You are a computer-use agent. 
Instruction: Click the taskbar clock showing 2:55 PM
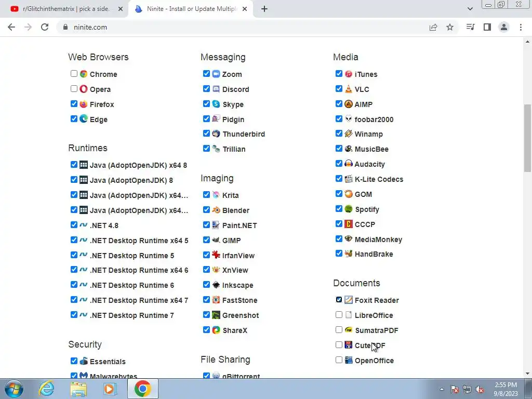point(506,389)
